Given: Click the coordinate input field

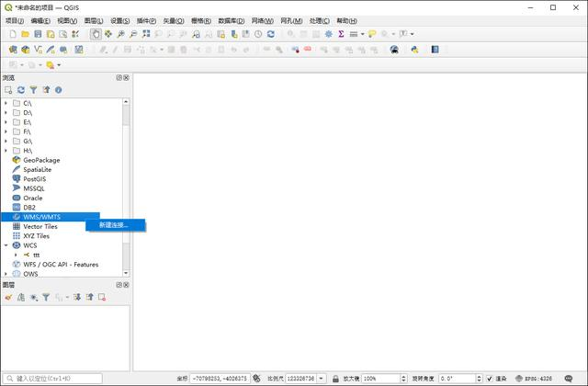Looking at the screenshot, I should 220,379.
